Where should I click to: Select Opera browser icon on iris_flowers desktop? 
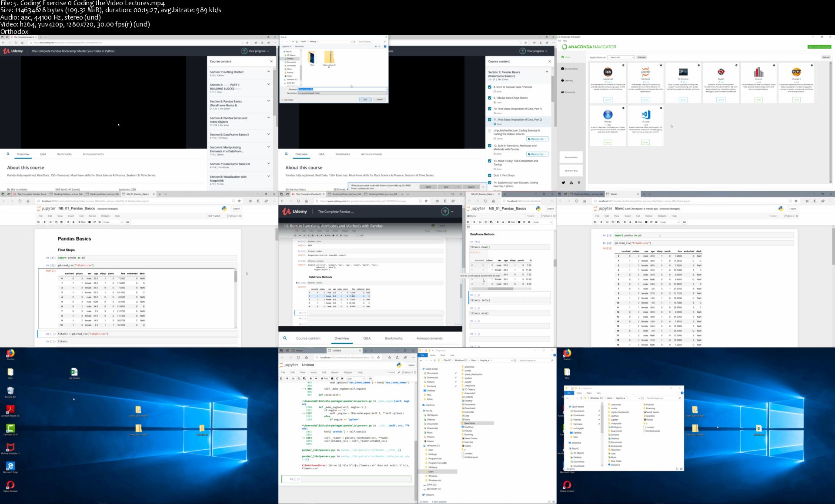point(10,486)
